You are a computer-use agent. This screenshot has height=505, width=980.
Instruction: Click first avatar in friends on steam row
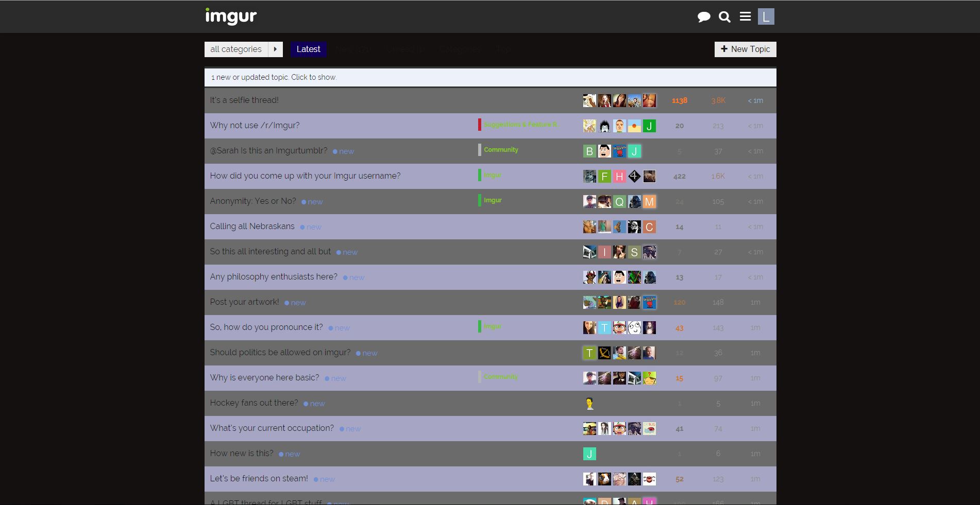[x=589, y=479]
